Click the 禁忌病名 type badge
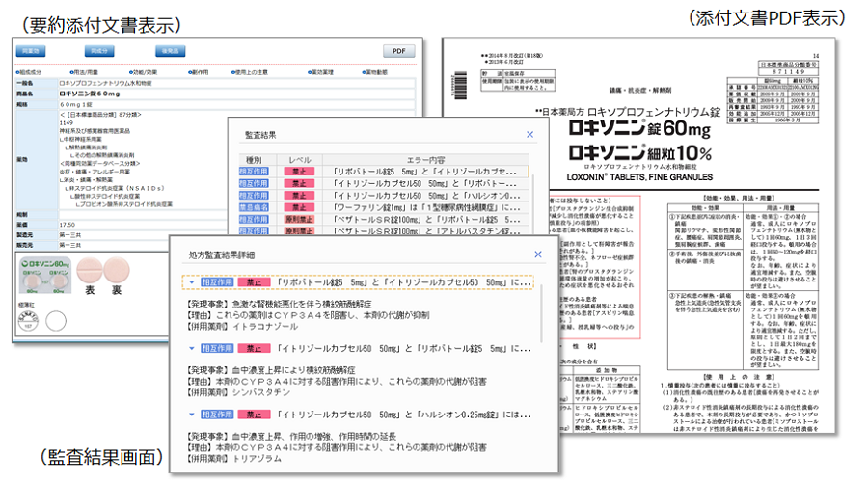 (254, 205)
